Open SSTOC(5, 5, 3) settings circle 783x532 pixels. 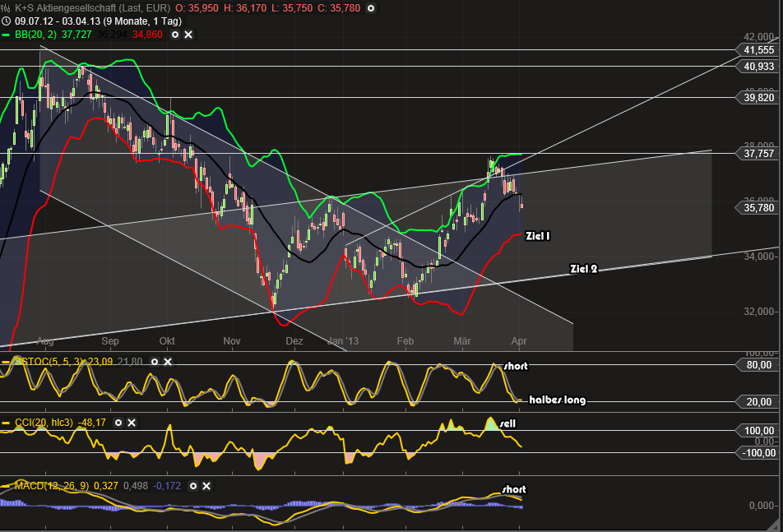pyautogui.click(x=155, y=361)
